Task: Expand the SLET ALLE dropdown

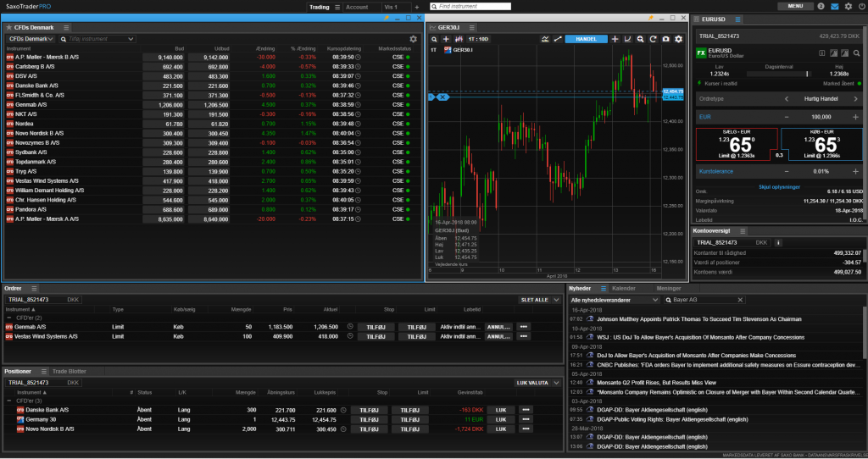Action: tap(555, 300)
